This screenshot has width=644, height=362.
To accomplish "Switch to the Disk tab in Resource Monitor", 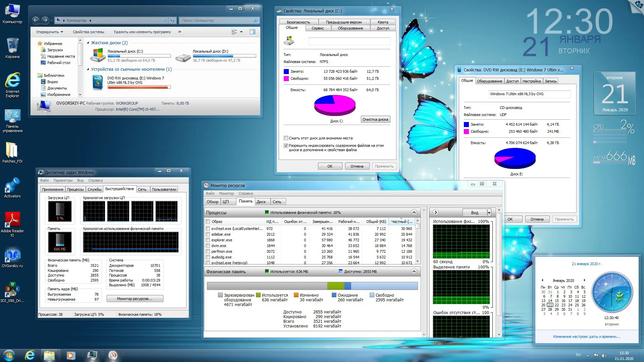I will (261, 202).
